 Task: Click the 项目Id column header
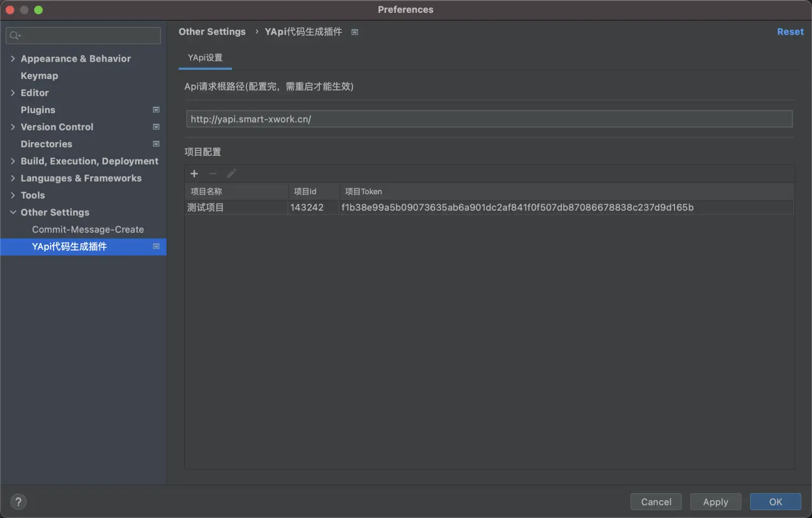pyautogui.click(x=313, y=192)
